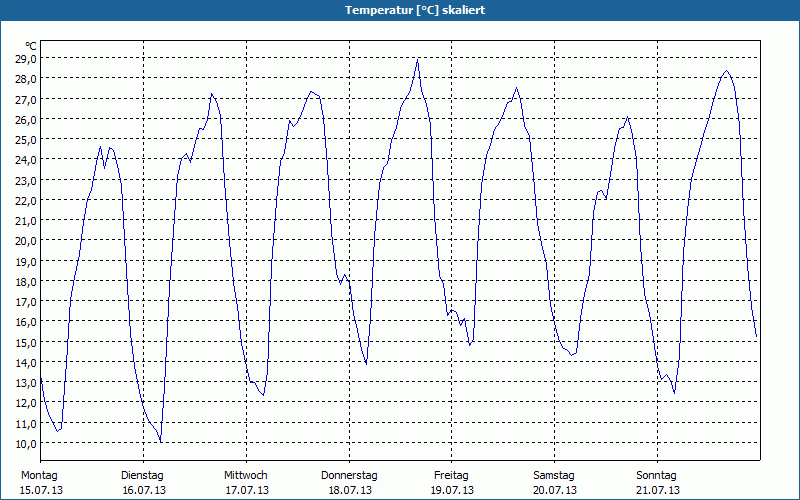Screen dimensions: 800x500
Task: Click the date 16.07.13
Action: tap(144, 490)
